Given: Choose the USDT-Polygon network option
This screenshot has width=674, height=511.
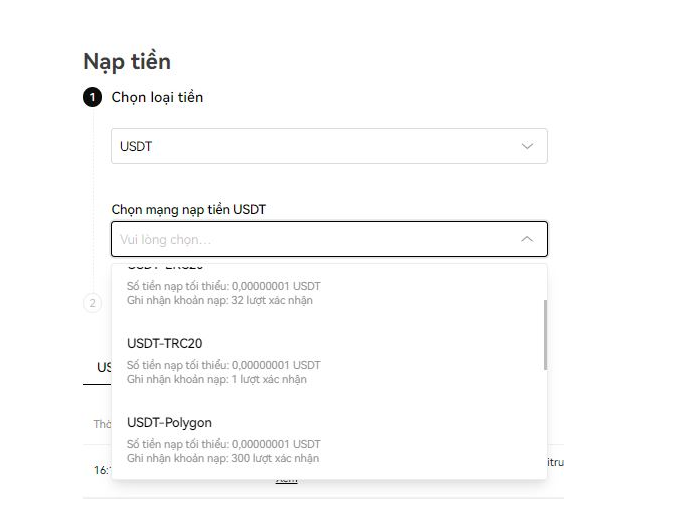Looking at the screenshot, I should [x=169, y=423].
